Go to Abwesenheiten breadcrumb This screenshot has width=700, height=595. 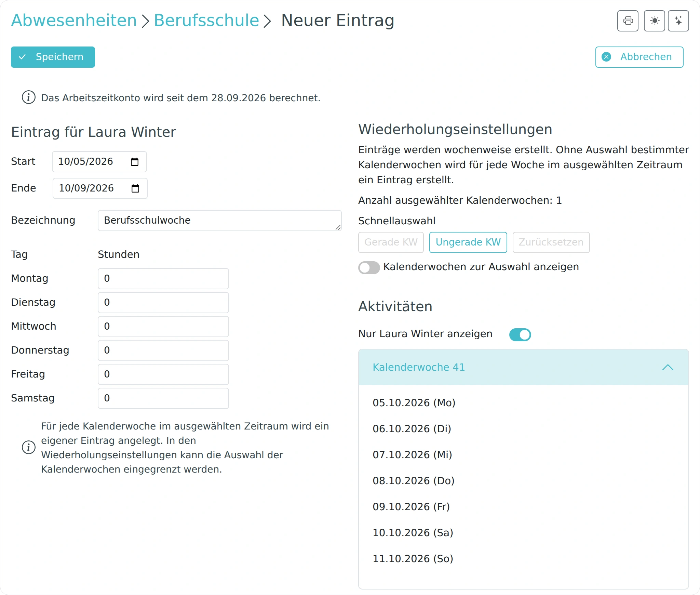click(x=74, y=20)
